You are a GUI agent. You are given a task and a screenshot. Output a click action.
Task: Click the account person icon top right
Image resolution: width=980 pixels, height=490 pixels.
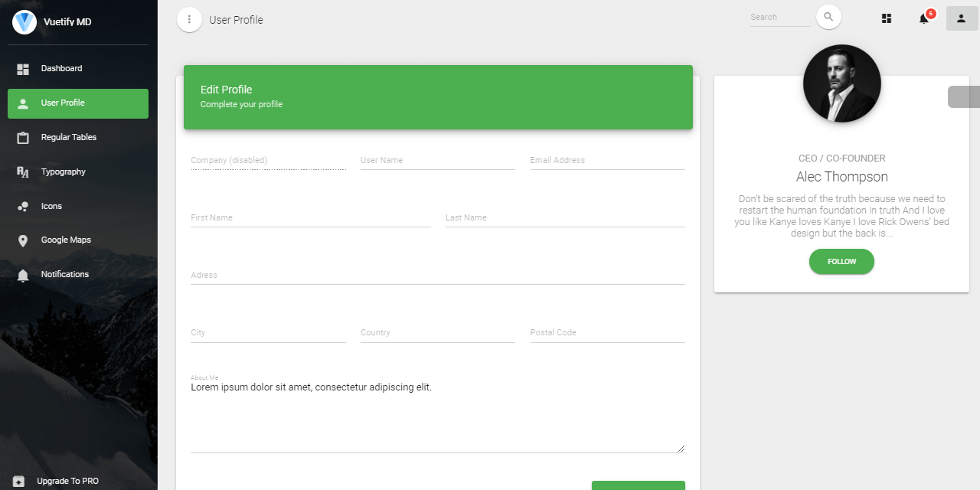coord(961,18)
